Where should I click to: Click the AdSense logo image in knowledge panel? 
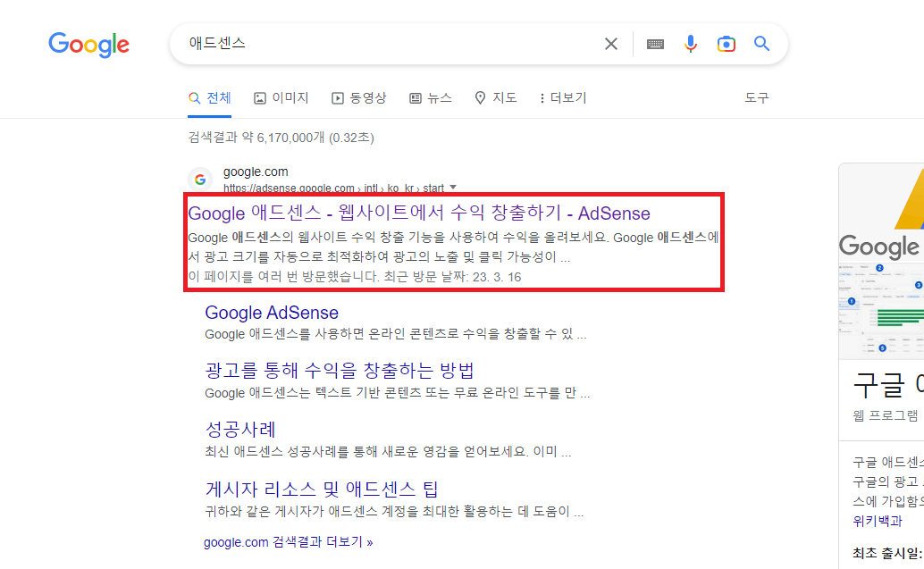(x=881, y=213)
